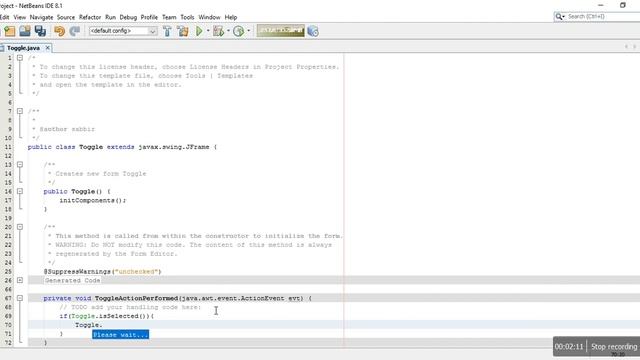Click the search magnifier icon
This screenshot has height=360, width=640.
[x=559, y=16]
